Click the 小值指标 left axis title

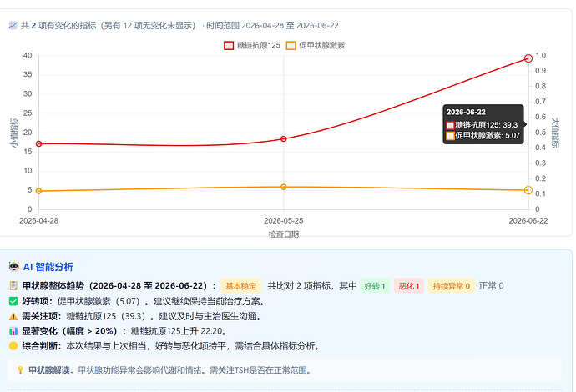(14, 133)
